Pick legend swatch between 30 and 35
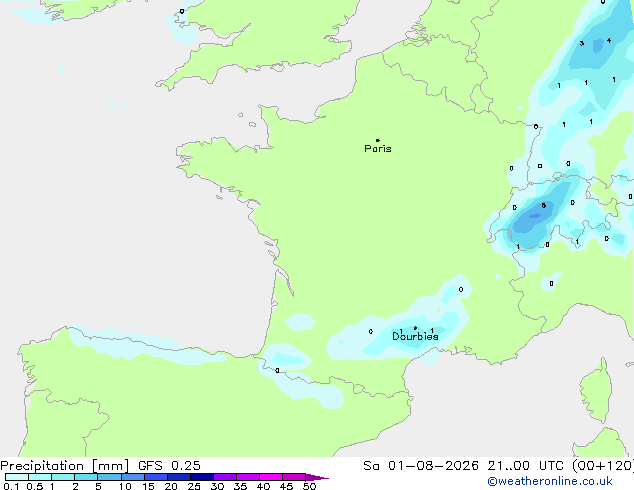This screenshot has width=634, height=490. click(225, 477)
